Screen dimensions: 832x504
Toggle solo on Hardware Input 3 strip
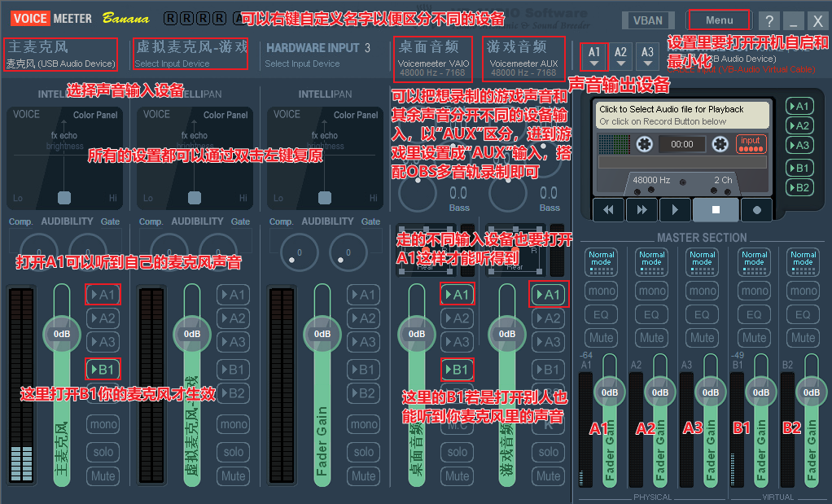[364, 451]
